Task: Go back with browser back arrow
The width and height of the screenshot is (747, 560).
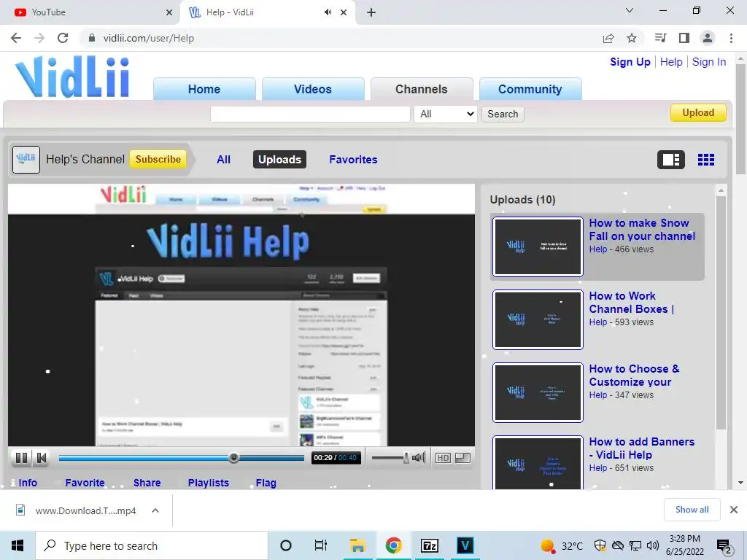Action: [16, 38]
